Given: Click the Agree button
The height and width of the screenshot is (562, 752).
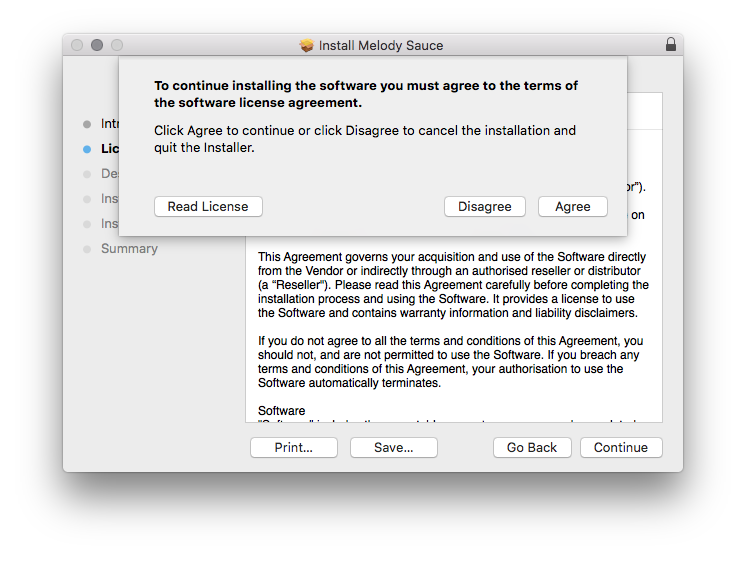Looking at the screenshot, I should tap(573, 207).
